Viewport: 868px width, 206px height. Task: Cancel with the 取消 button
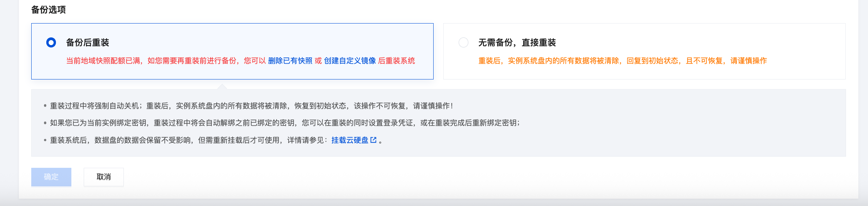[103, 177]
